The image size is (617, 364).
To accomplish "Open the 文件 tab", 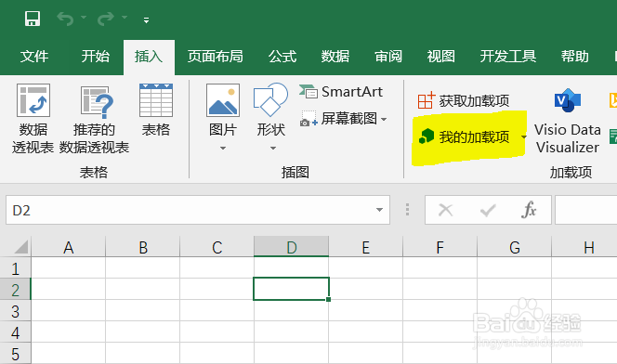I will tap(34, 57).
